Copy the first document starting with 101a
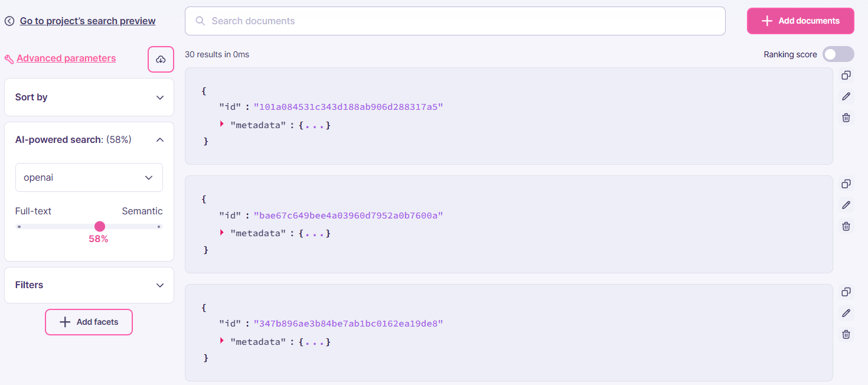868x385 pixels. 846,75
